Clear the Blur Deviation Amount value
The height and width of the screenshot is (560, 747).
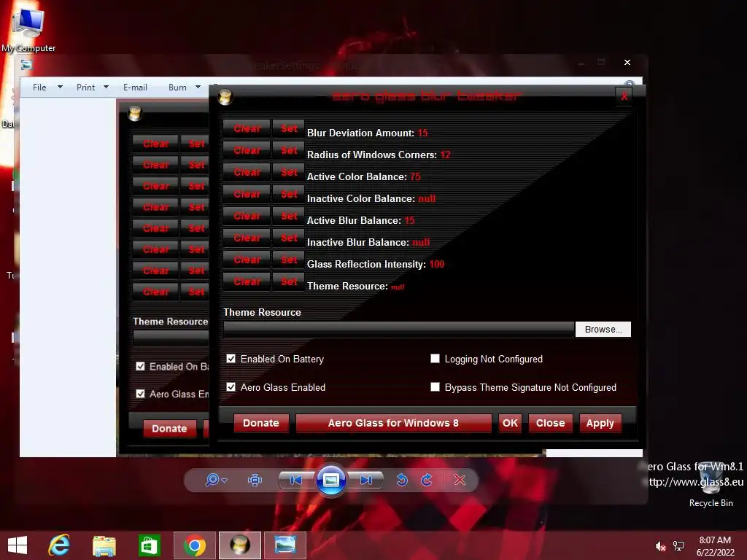[x=247, y=128]
